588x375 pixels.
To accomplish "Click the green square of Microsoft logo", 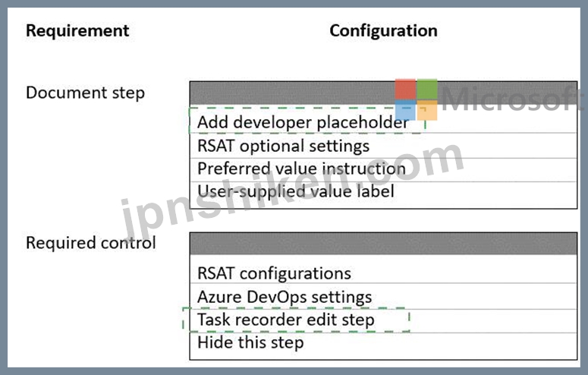I will [427, 89].
